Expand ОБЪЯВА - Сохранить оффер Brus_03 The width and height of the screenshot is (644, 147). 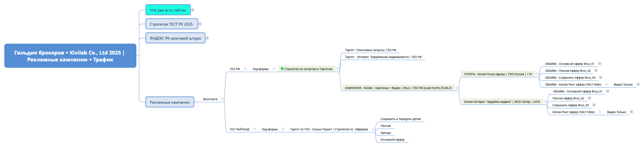click(x=601, y=78)
